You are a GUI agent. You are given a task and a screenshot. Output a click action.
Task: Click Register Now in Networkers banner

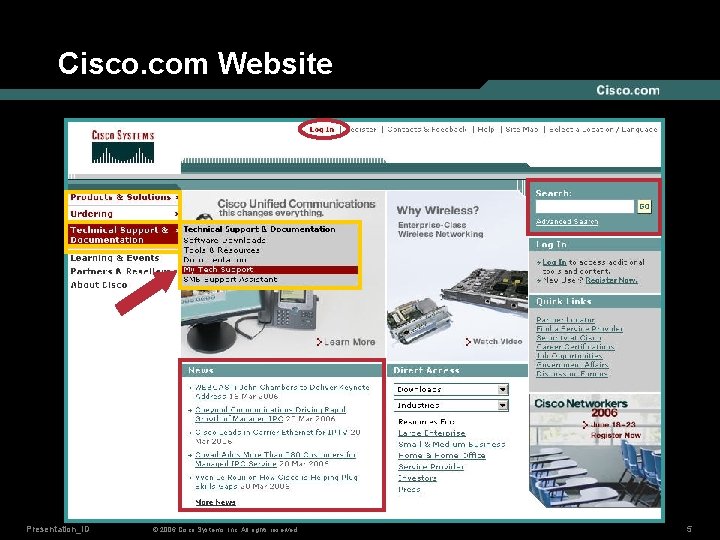[615, 435]
